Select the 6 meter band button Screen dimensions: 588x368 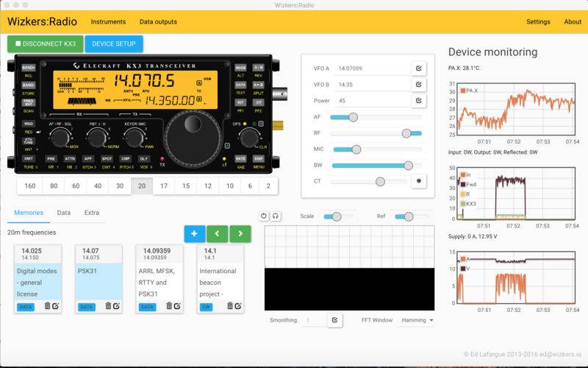click(x=250, y=186)
